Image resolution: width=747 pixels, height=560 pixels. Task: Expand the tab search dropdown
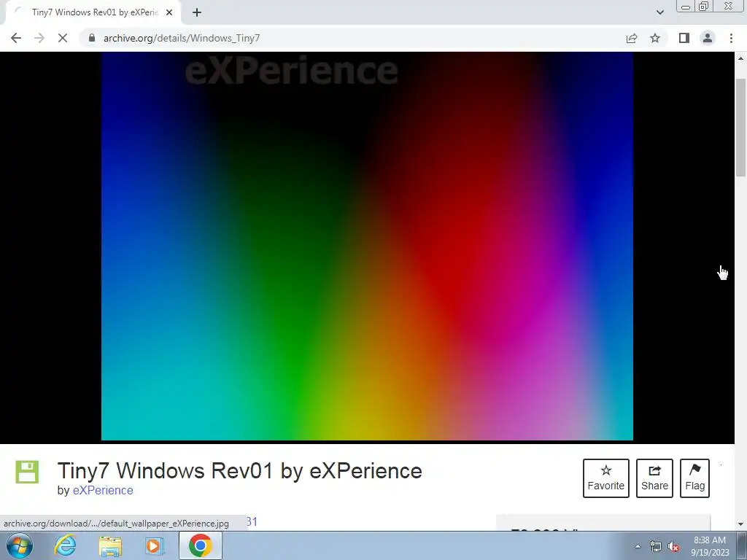point(659,12)
